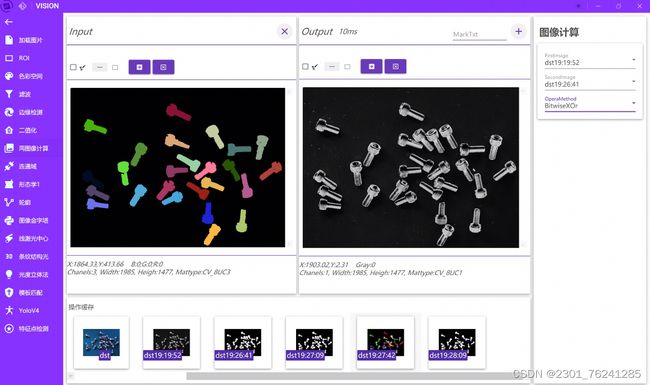Click the Input panel purple plus-square button

pyautogui.click(x=139, y=67)
